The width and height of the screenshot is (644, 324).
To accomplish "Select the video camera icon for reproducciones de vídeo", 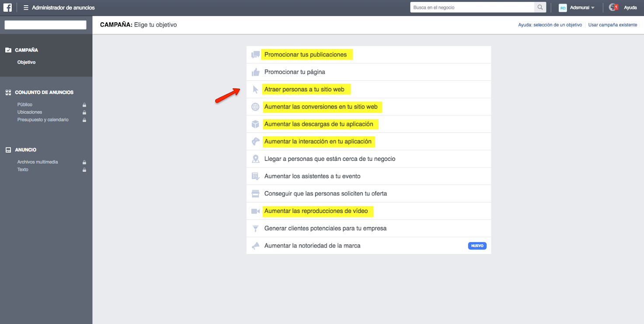I will [255, 211].
